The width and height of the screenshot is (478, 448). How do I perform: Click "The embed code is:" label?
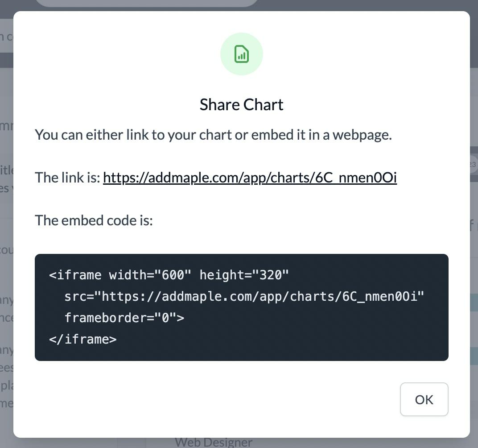tap(94, 220)
